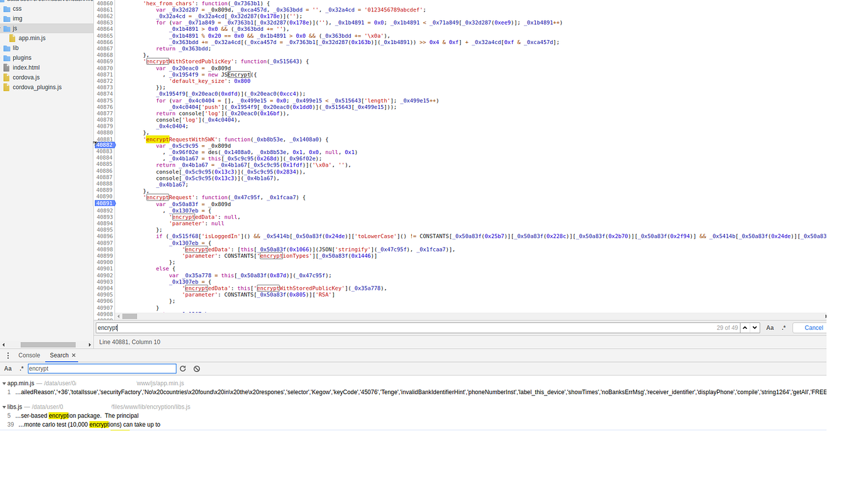Image resolution: width=854 pixels, height=504 pixels.
Task: Toggle match case Aa in search drawer
Action: [8, 368]
